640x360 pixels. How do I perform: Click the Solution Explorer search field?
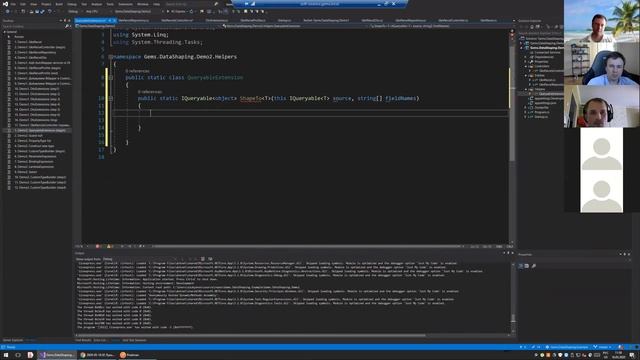[541, 33]
